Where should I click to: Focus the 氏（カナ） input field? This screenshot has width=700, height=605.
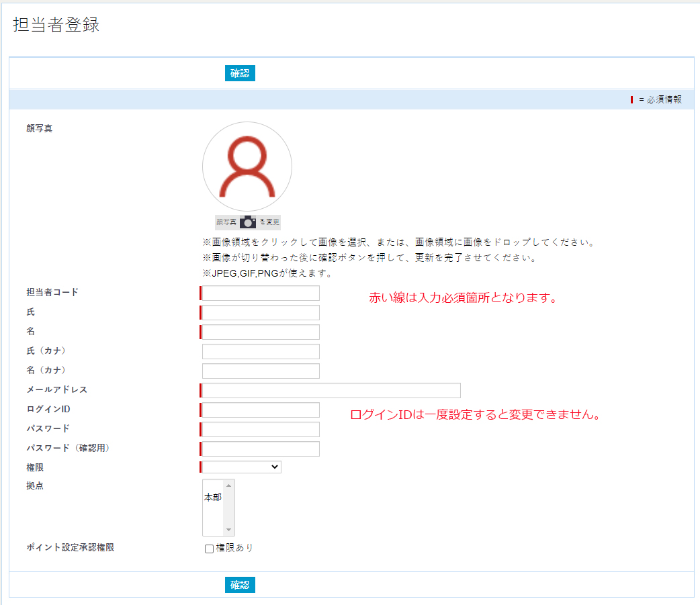pos(261,352)
